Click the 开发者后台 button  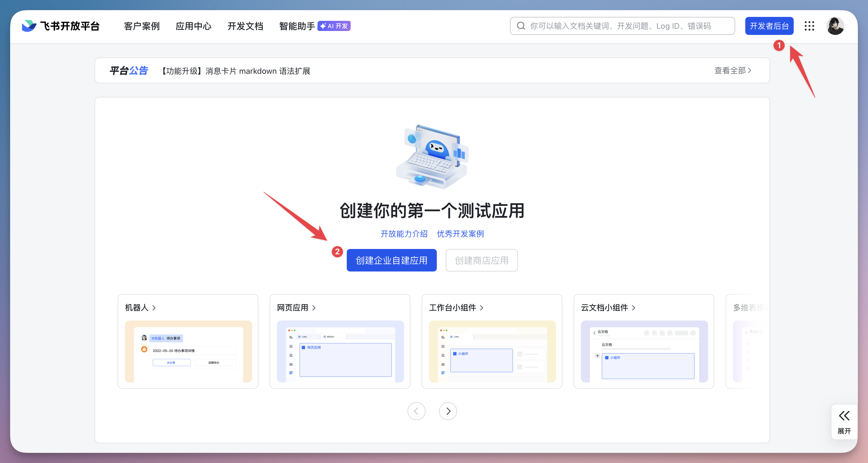pos(769,26)
